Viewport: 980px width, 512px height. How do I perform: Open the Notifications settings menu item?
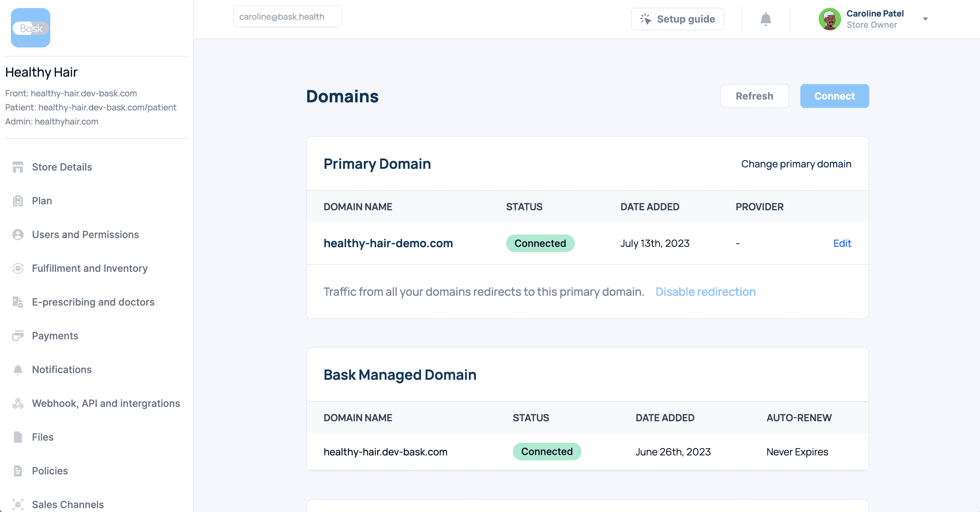[x=62, y=370]
